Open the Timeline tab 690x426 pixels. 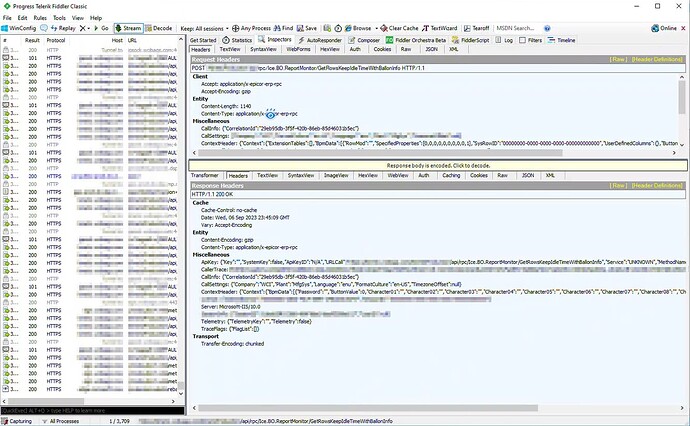tap(562, 40)
